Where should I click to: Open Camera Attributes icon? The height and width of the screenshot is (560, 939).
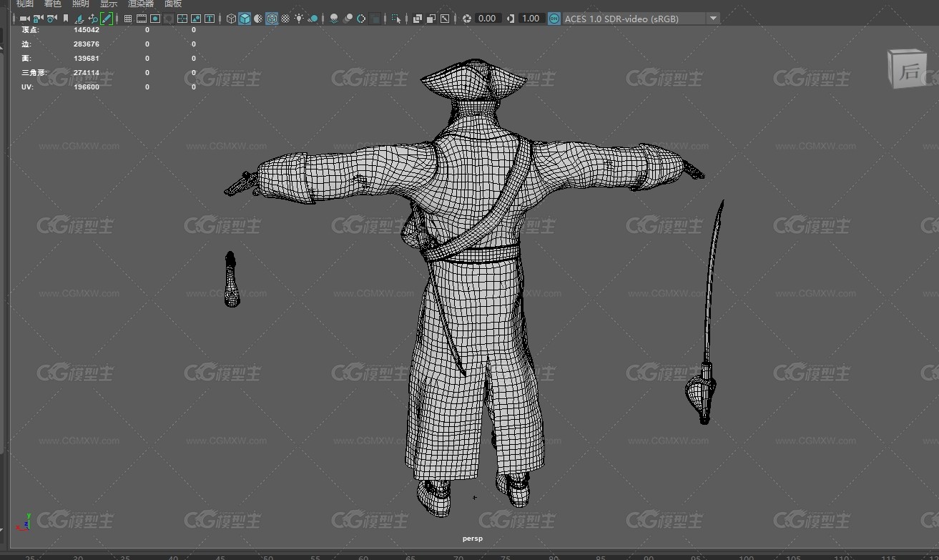(51, 19)
